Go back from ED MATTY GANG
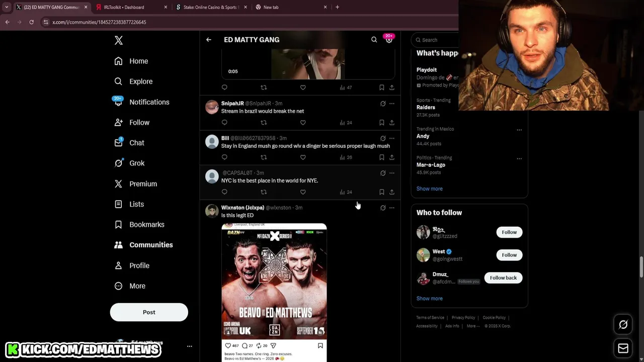Viewport: 644px width, 362px height. point(208,40)
